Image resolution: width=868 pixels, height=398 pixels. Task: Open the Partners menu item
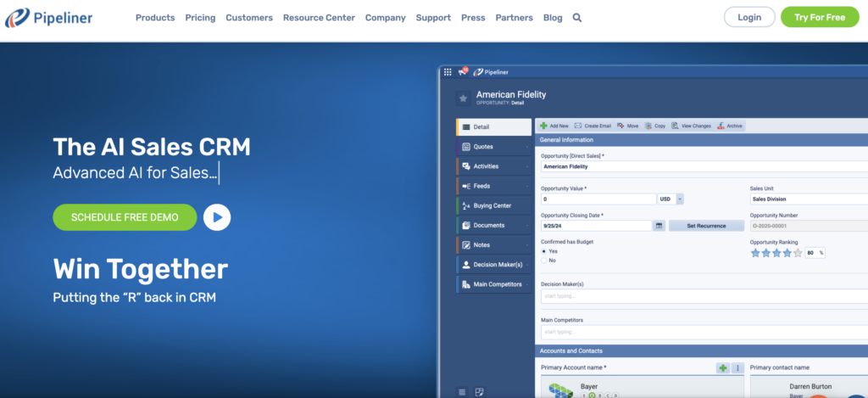[x=515, y=18]
